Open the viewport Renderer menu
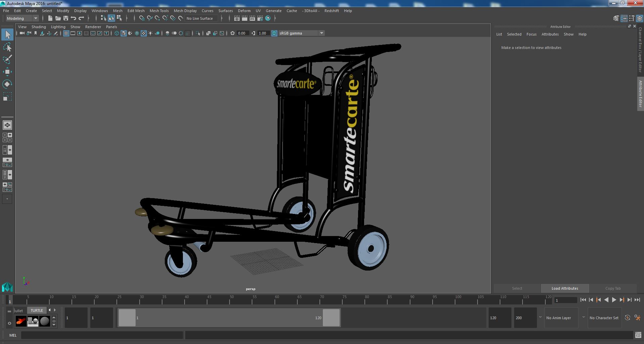This screenshot has height=344, width=644. [x=93, y=27]
